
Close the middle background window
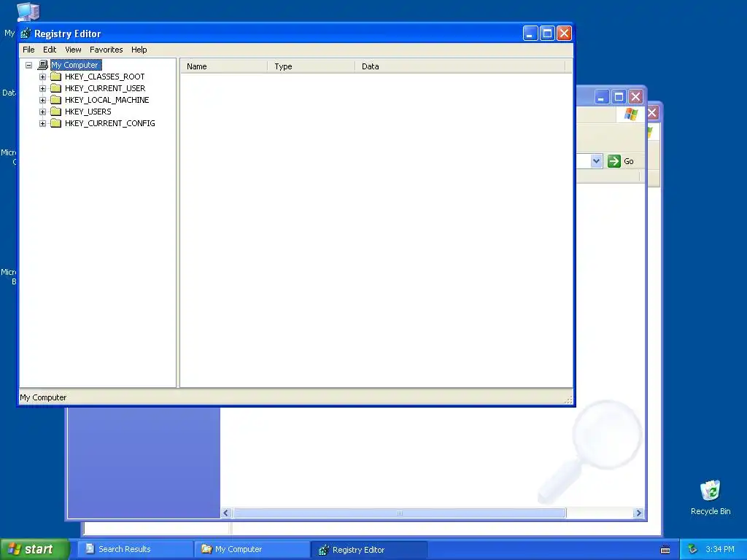[635, 97]
